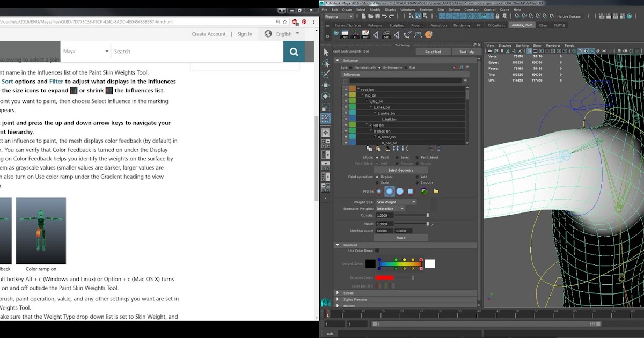Screen dimensions: 644x338
Task: Open the Skin menu
Action: [441, 10]
